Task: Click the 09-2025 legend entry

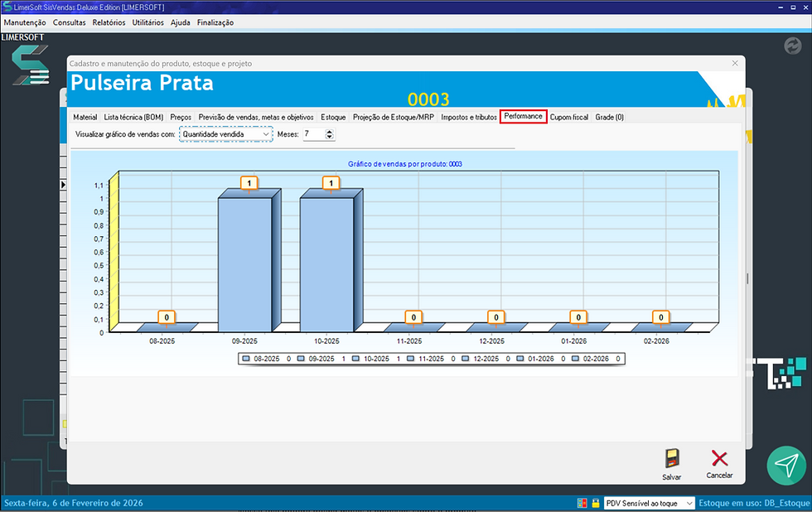Action: (x=321, y=358)
